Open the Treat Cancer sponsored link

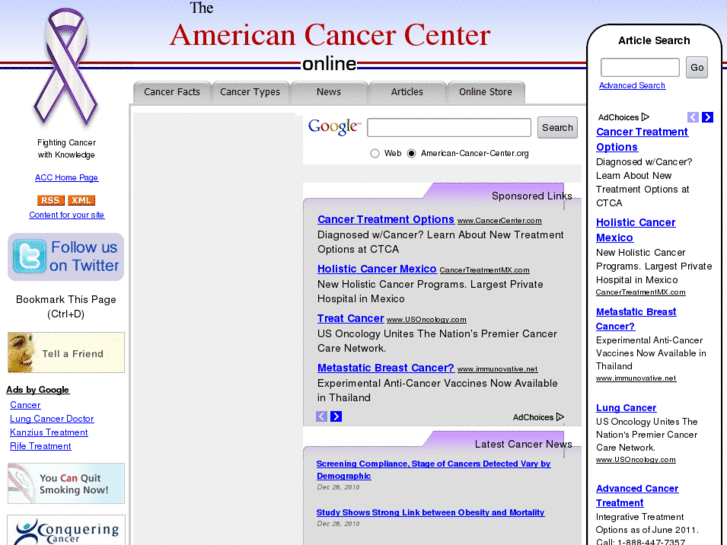350,319
